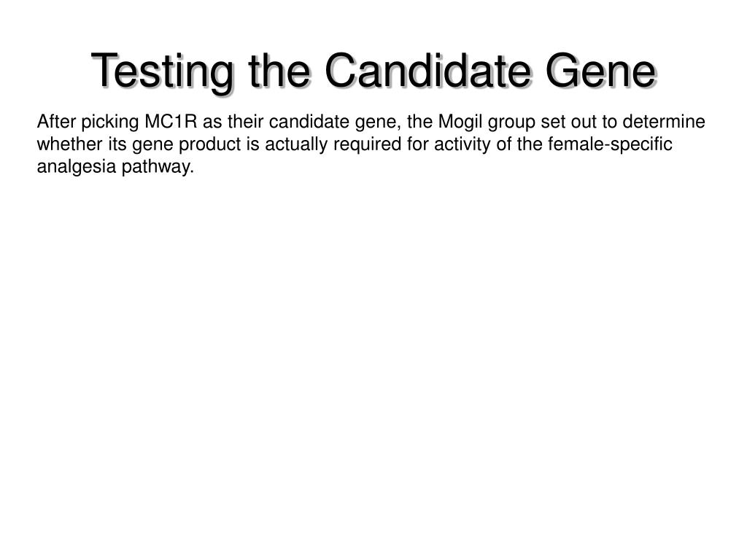The height and width of the screenshot is (560, 747).
Task: Click the term female-specific in the paragraph
Action: click(611, 145)
